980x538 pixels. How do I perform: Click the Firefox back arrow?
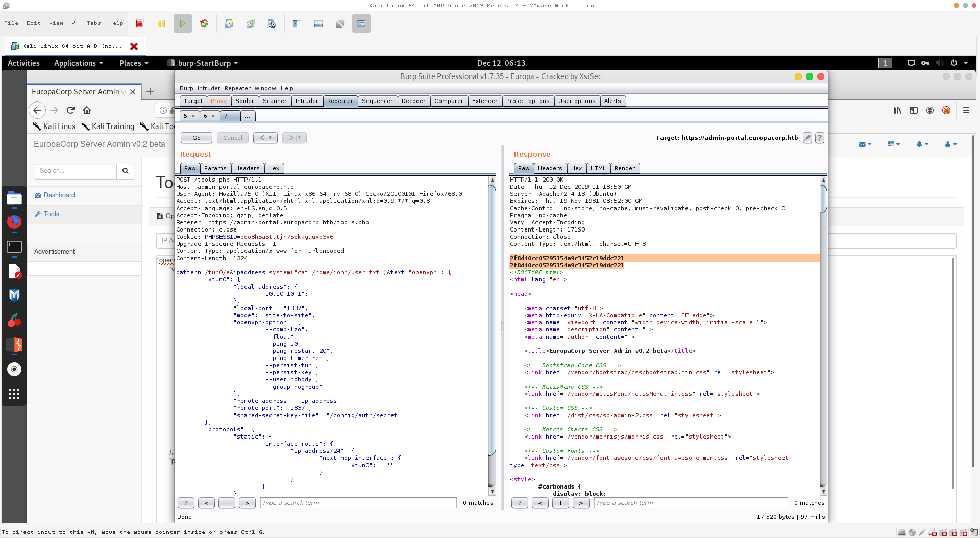click(x=37, y=110)
